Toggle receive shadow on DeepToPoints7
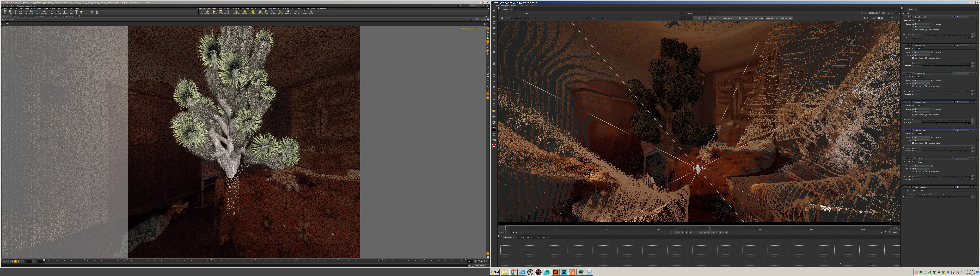980x276 pixels. [926, 30]
